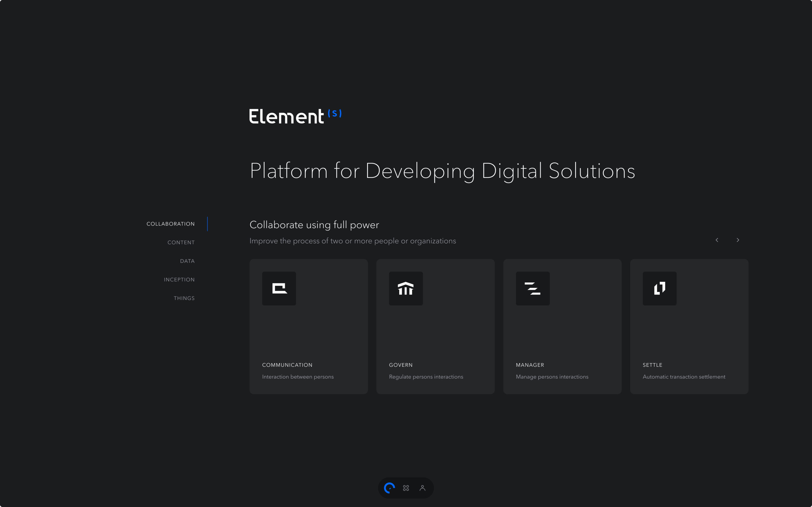Click the Manager striped Z icon
812x507 pixels.
[x=532, y=288]
